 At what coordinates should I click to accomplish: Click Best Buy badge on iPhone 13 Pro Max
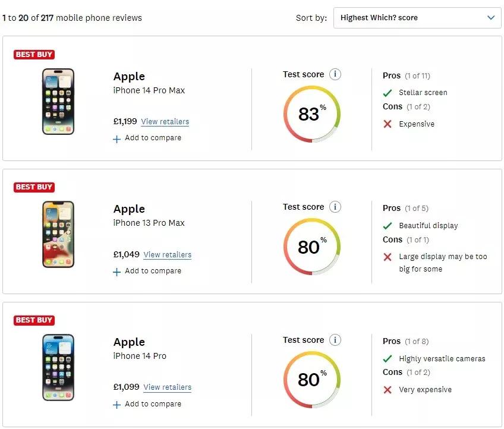pyautogui.click(x=34, y=187)
